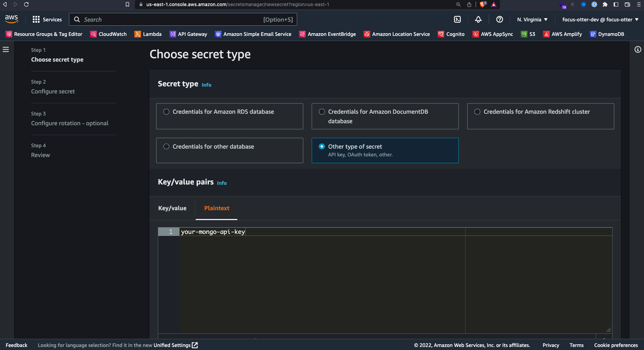644x350 pixels.
Task: Reload the page with browser refresh
Action: (x=26, y=4)
